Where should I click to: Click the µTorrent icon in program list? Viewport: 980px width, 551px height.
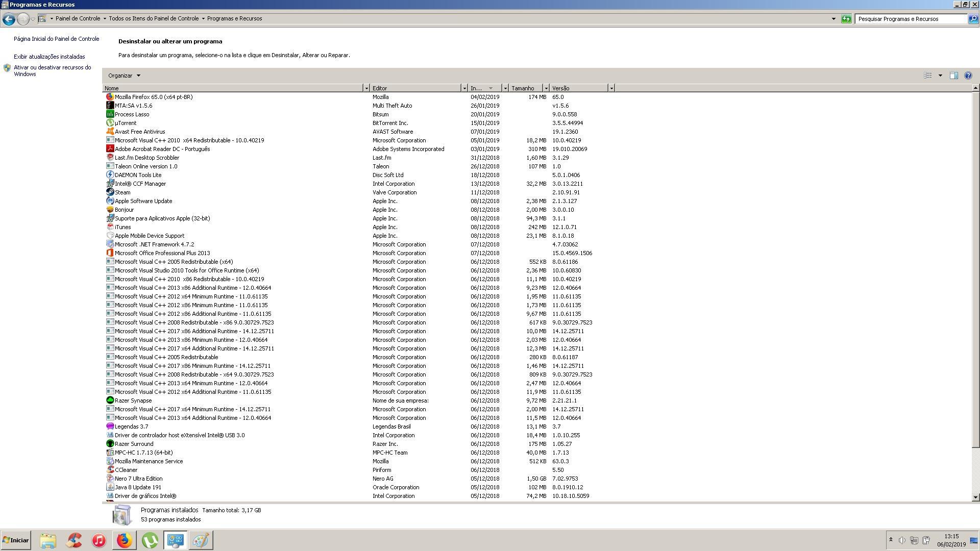tap(110, 123)
